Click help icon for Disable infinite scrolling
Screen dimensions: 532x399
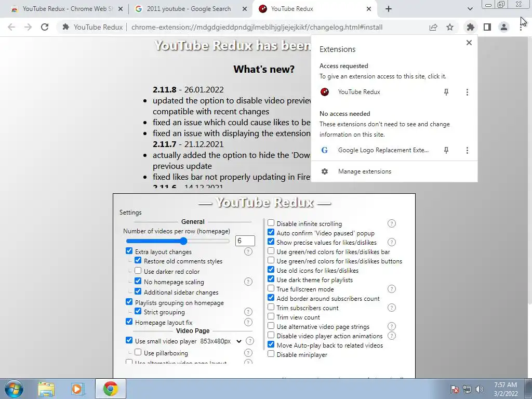pos(392,223)
